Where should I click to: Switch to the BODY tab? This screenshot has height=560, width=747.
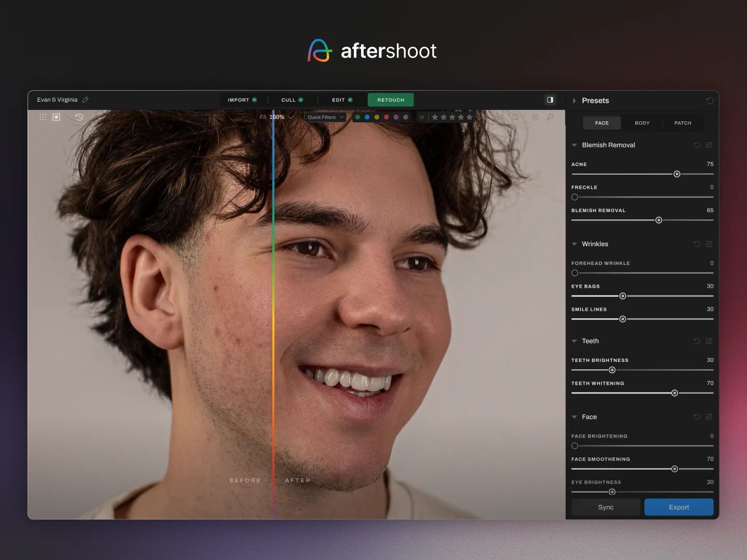[642, 123]
